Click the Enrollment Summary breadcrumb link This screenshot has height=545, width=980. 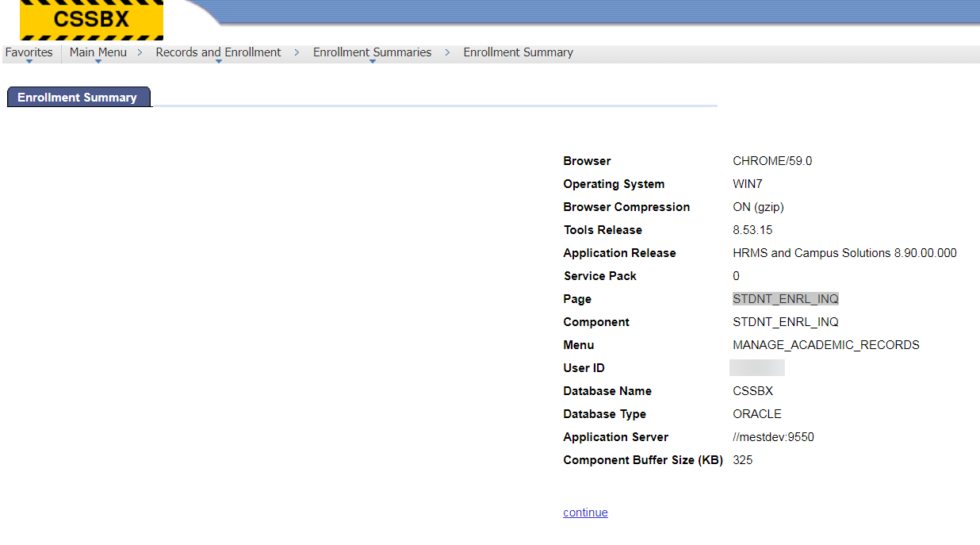518,52
